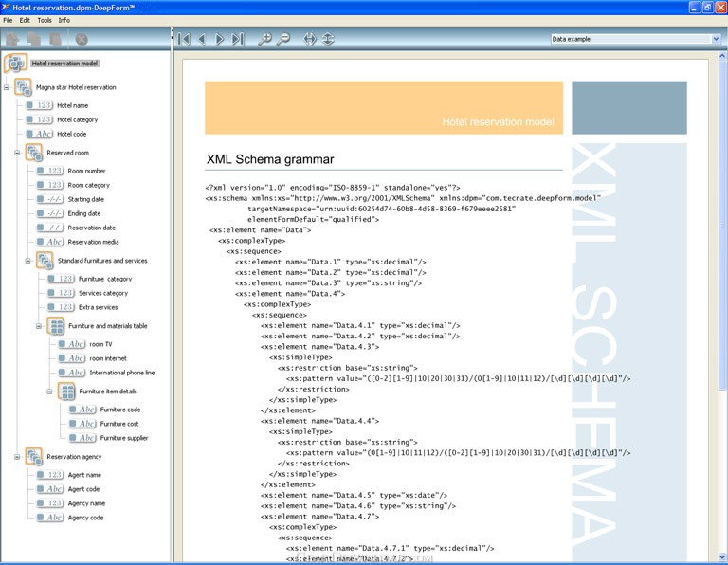Viewport: 728px width, 565px height.
Task: Collapse Magna star Hotel reservation node
Action: [x=7, y=87]
